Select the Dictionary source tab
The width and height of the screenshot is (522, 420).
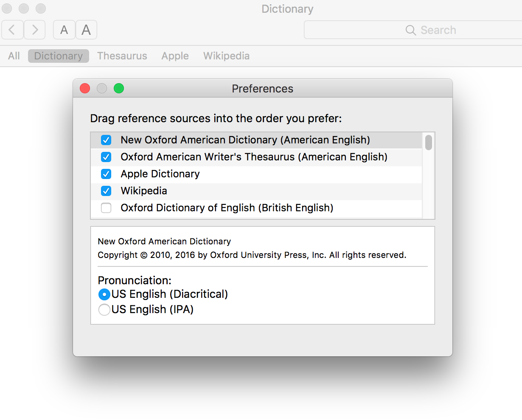[x=59, y=56]
